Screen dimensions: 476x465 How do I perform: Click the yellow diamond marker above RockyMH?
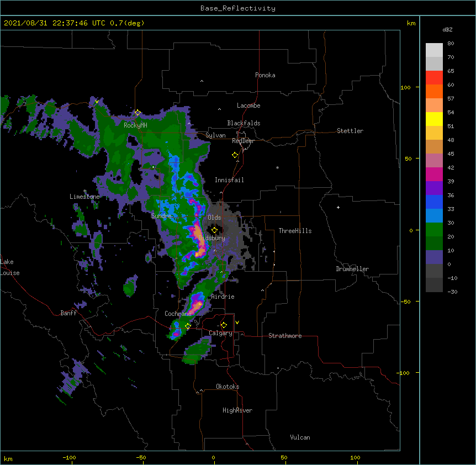tap(137, 113)
